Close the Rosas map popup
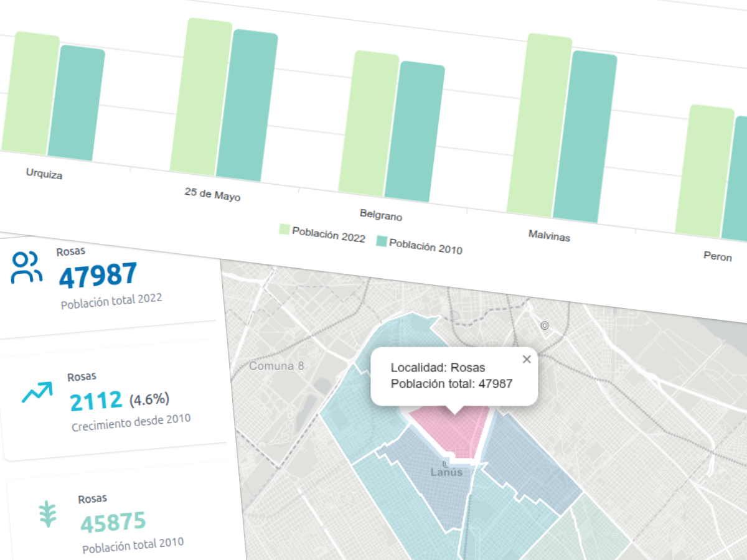This screenshot has height=560, width=747. pyautogui.click(x=527, y=359)
